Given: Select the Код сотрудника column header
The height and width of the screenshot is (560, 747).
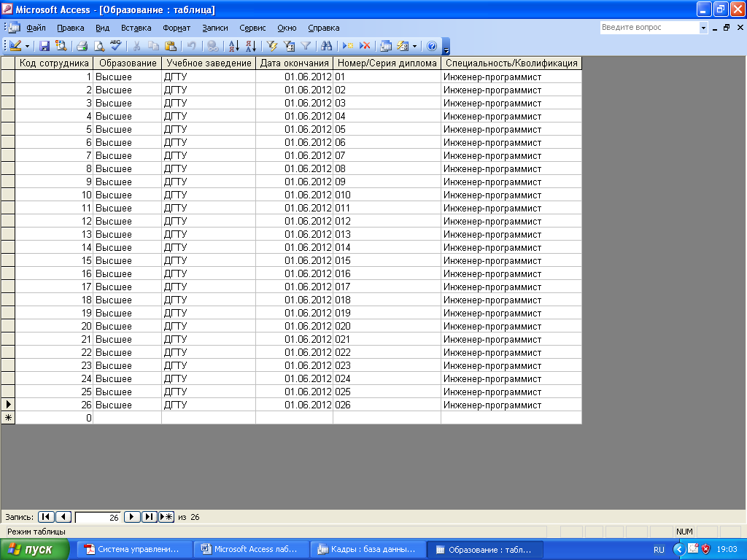Looking at the screenshot, I should coord(54,63).
